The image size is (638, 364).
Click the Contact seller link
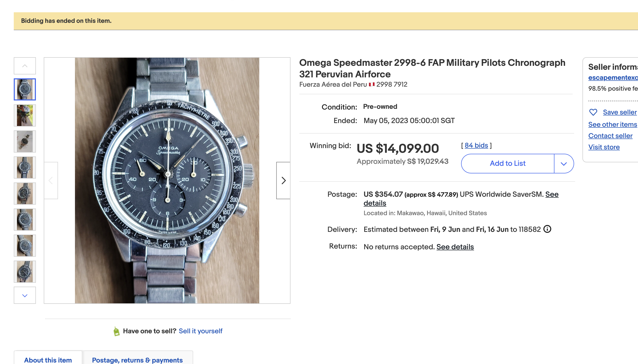click(610, 136)
